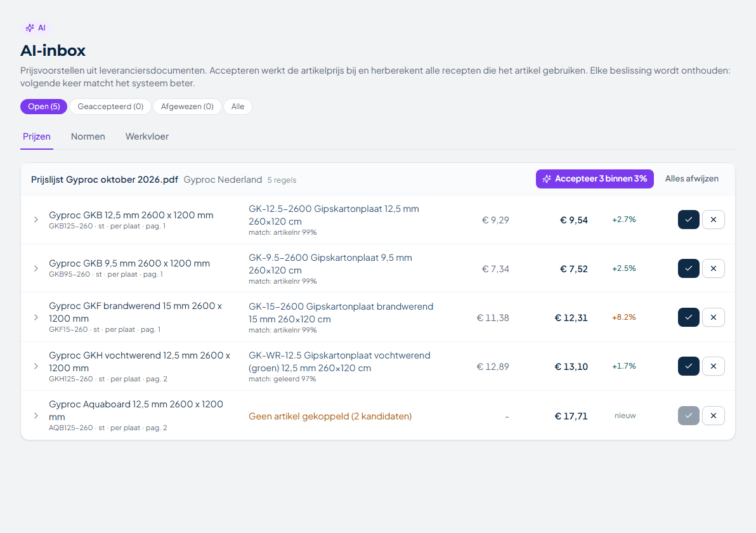This screenshot has height=533, width=756.
Task: Accept the Gyproc GKB 9,5 mm proposal
Action: pyautogui.click(x=689, y=268)
